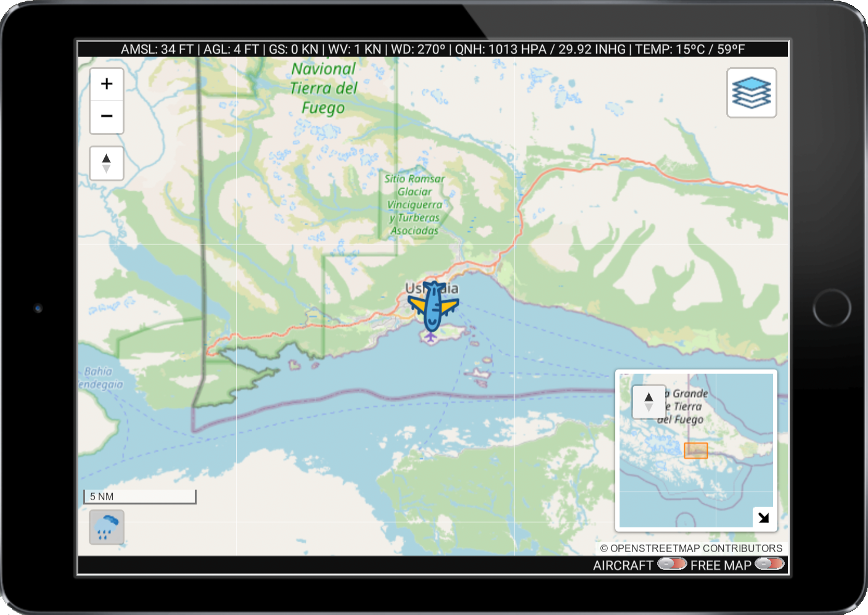Collapse the minimap with the arrow button
The width and height of the screenshot is (868, 615).
tap(764, 518)
